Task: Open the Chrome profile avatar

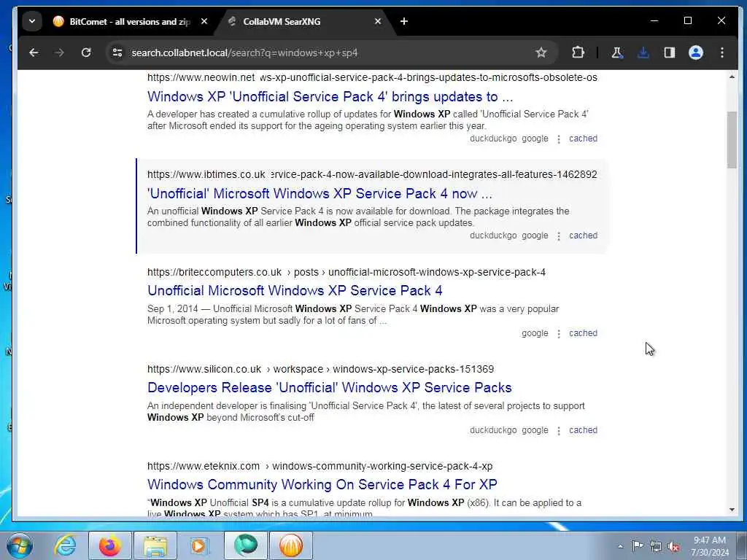Action: click(x=695, y=52)
